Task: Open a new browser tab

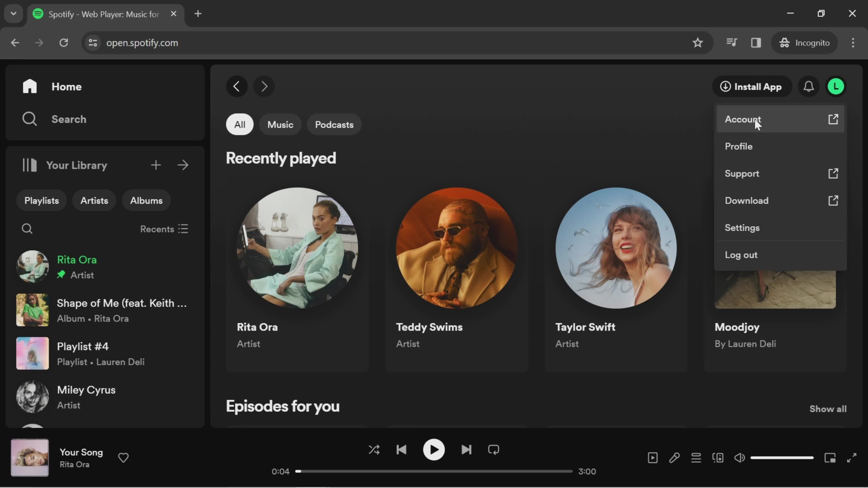Action: (198, 14)
